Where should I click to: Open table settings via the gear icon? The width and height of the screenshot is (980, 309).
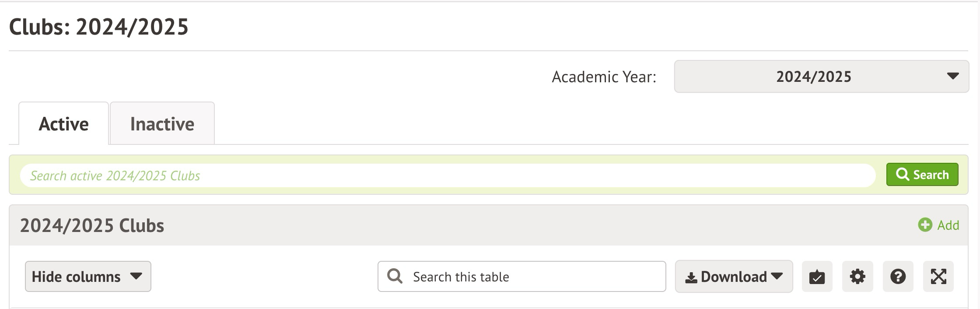pyautogui.click(x=857, y=277)
